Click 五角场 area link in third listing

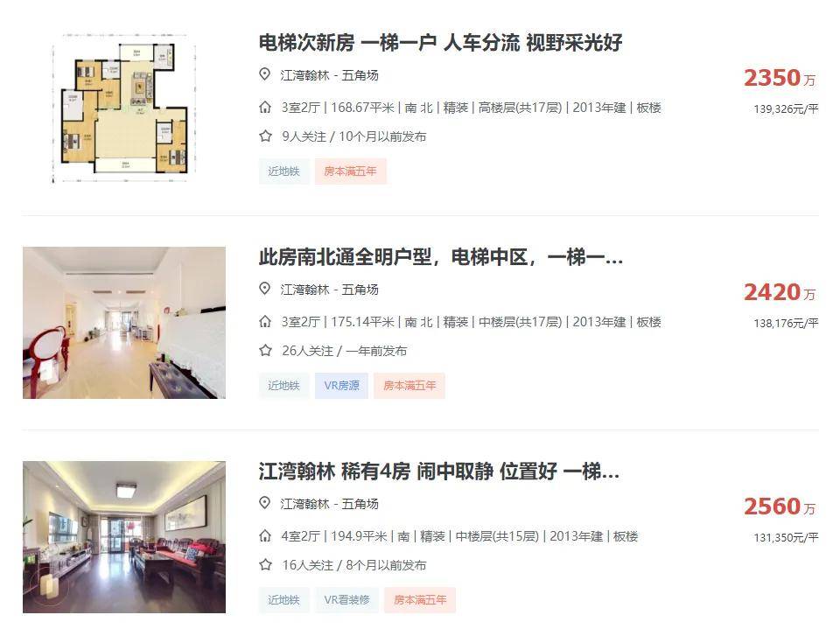pos(360,504)
